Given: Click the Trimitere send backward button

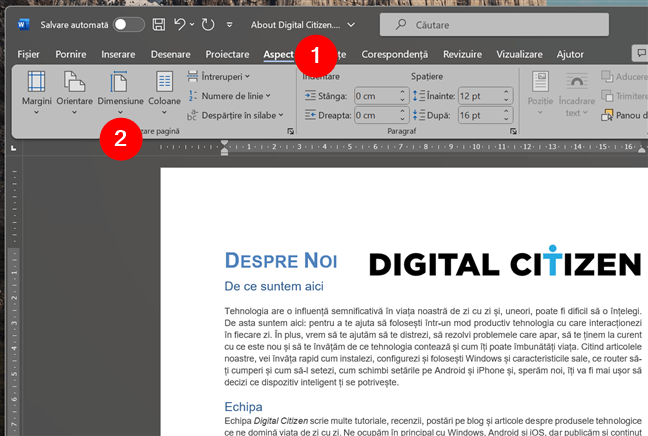Looking at the screenshot, I should coord(624,96).
